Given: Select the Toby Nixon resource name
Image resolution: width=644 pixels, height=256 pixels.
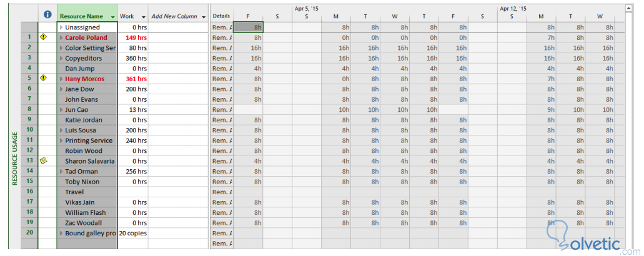Looking at the screenshot, I should [x=82, y=182].
